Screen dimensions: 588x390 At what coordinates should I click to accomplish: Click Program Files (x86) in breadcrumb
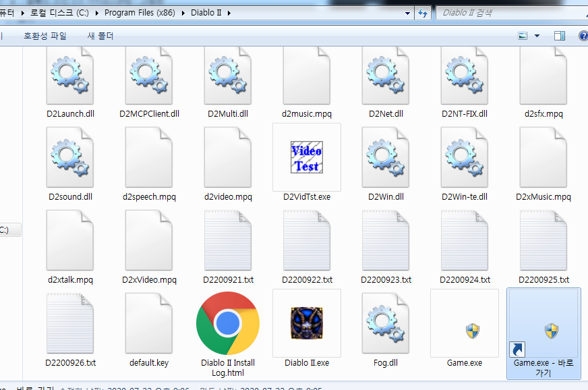click(x=140, y=13)
